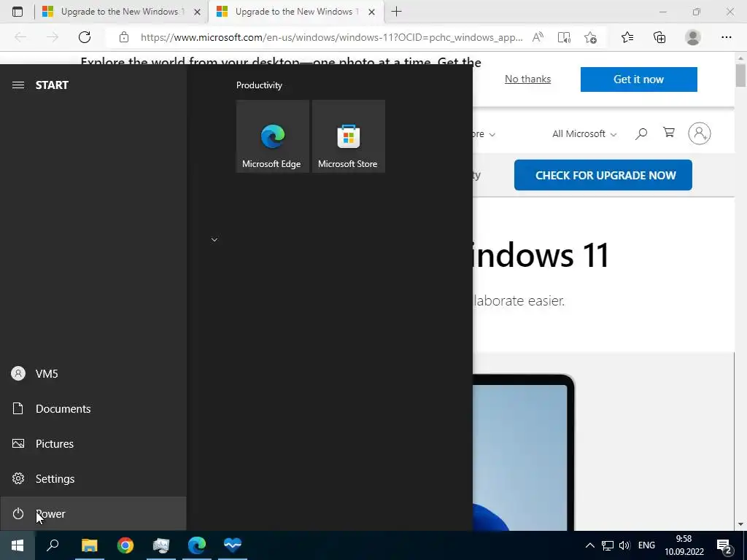Add this page to favorites
Screen dimensions: 747x560
pos(590,37)
